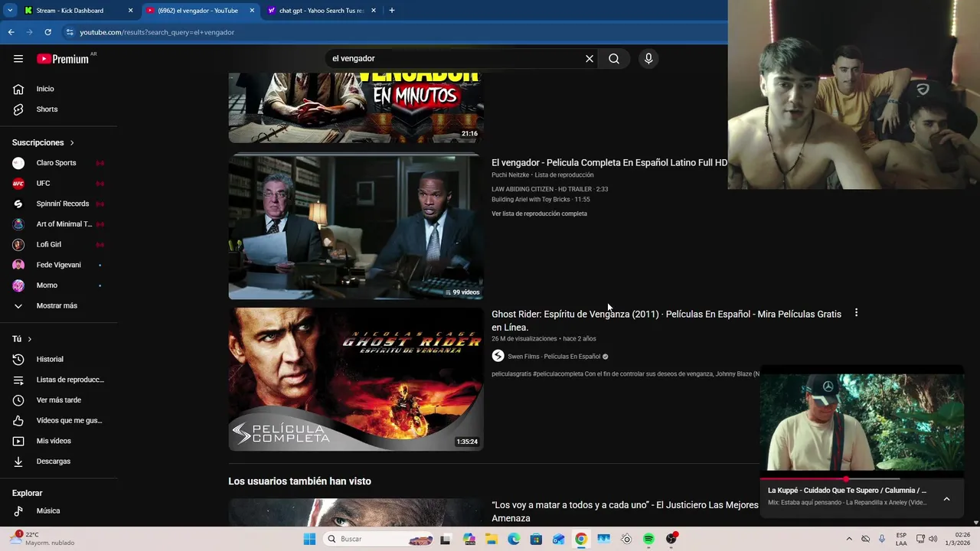The width and height of the screenshot is (980, 551).
Task: Open the El Justiciero video title
Action: [x=625, y=511]
